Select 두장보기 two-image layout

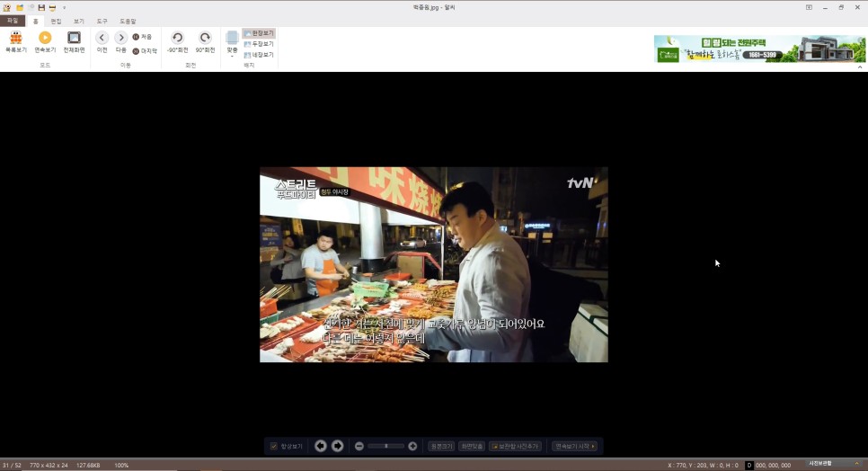coord(259,44)
